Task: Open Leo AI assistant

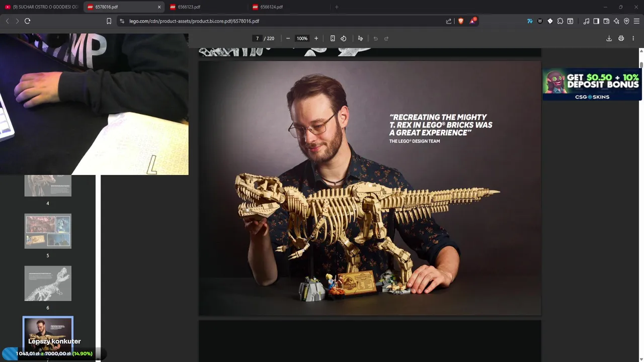Action: [616, 21]
